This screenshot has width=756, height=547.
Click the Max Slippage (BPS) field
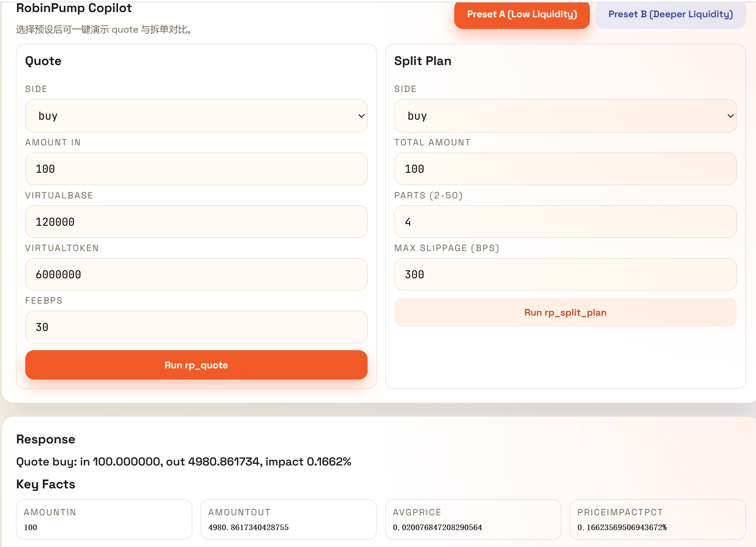coord(565,275)
